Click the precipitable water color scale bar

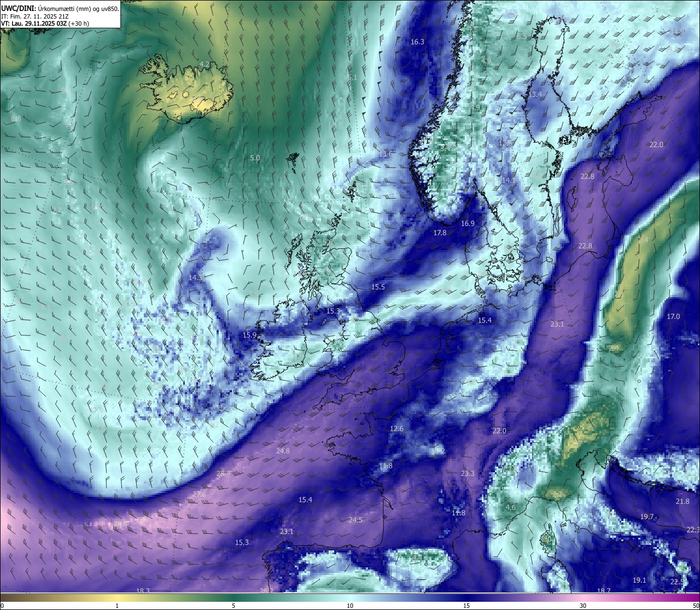tap(350, 597)
